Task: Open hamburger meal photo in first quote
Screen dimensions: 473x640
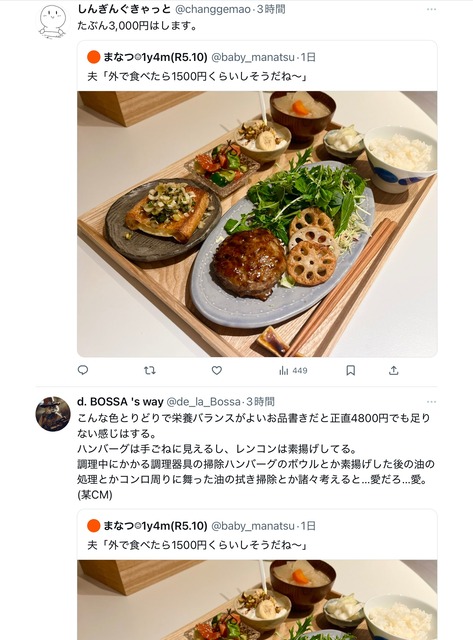Action: [257, 224]
